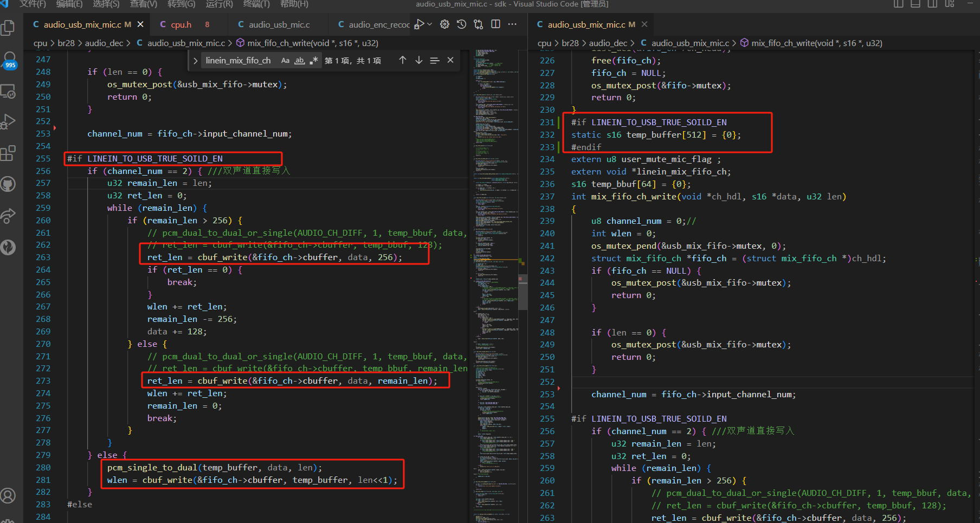The image size is (980, 523).
Task: Click the open changes compare icon
Action: (x=478, y=24)
